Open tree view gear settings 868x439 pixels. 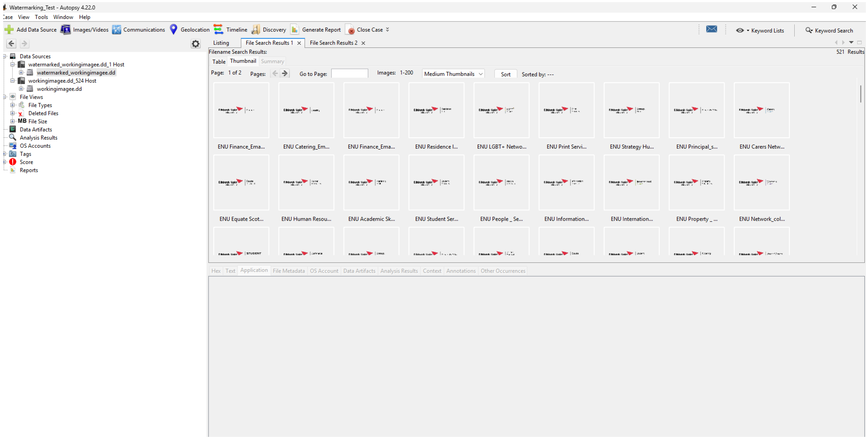[195, 44]
